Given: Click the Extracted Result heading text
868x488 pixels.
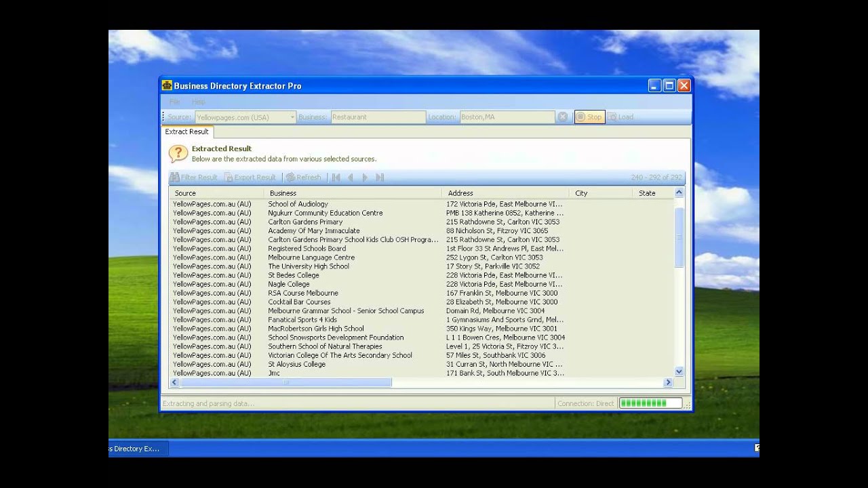Looking at the screenshot, I should [x=222, y=148].
